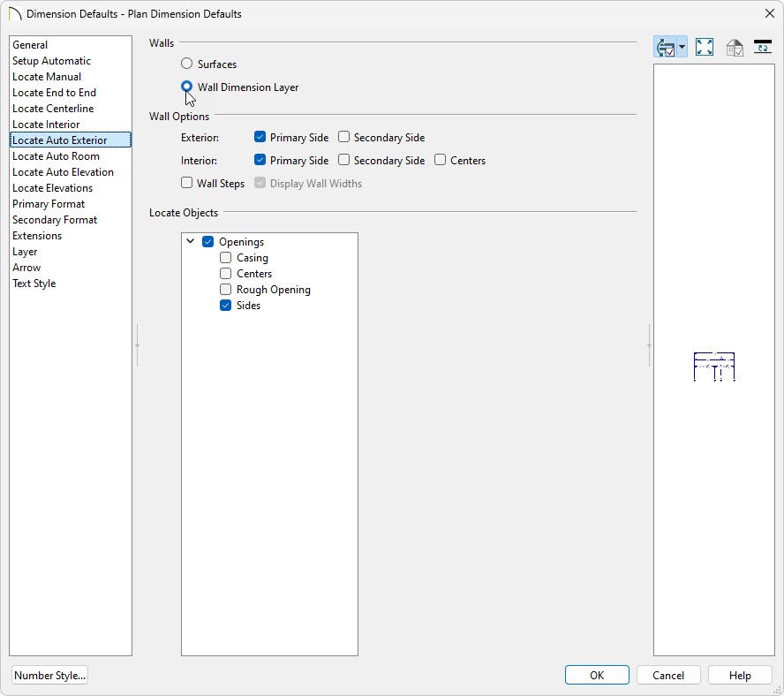Open the Extensions panel
The width and height of the screenshot is (784, 696).
click(71, 236)
